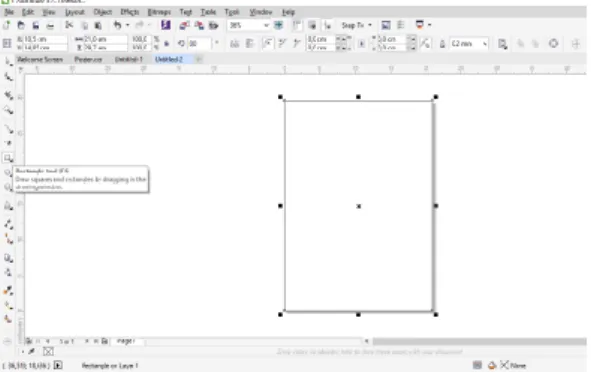
Task: Expand the Undo history dropdown arrow
Action: click(127, 25)
